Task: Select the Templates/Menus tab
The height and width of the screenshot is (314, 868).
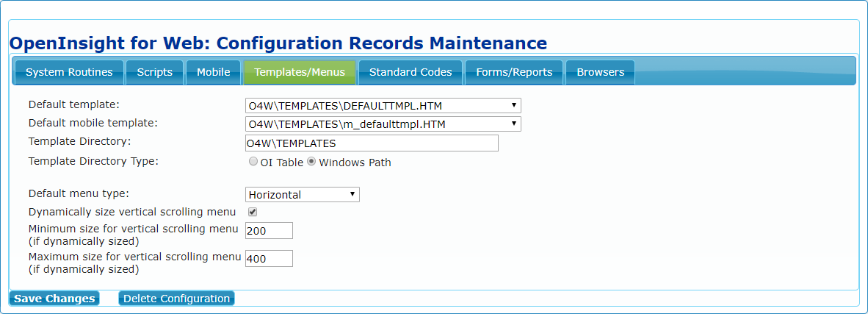Action: (300, 72)
